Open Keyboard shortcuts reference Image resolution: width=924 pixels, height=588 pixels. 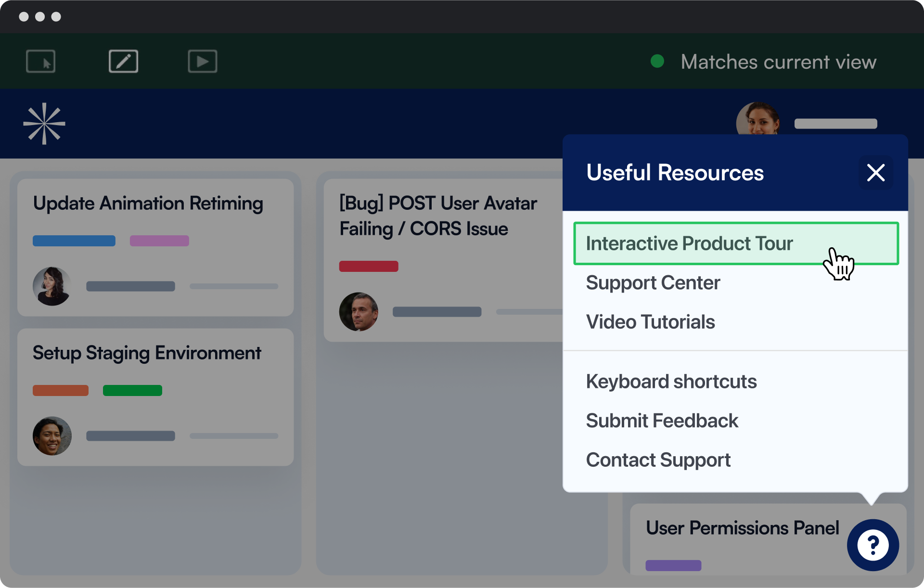click(671, 382)
